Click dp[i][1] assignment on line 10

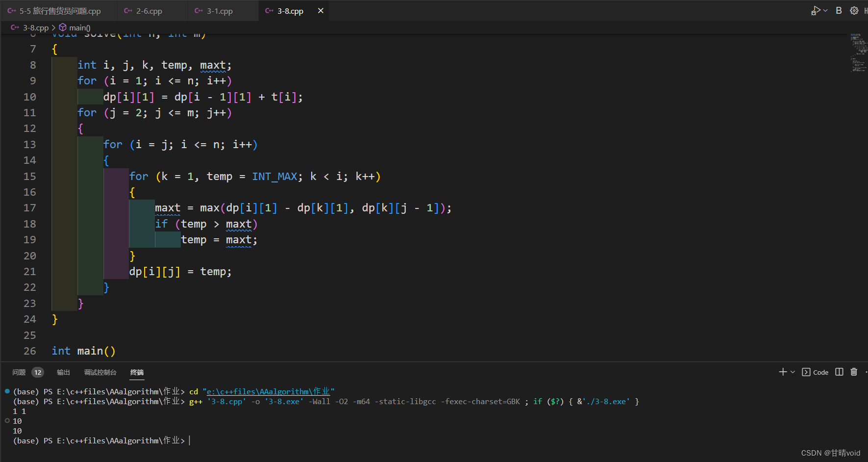point(203,97)
